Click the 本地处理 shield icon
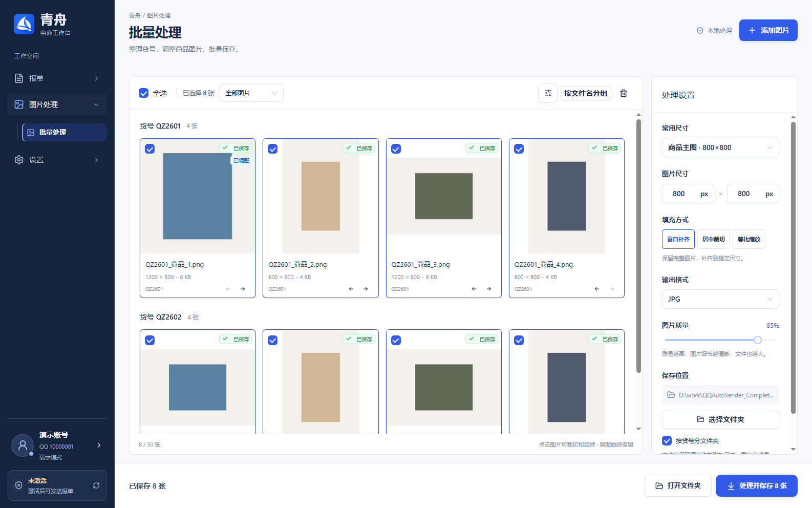 (700, 31)
